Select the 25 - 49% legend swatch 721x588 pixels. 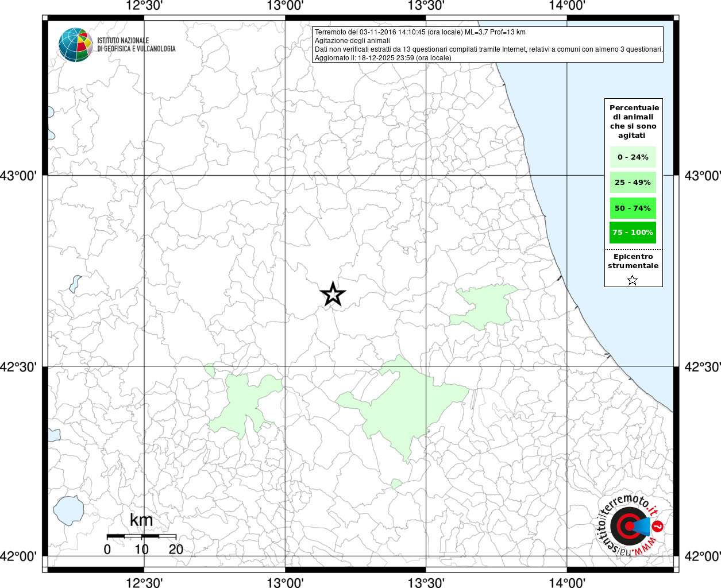point(633,183)
